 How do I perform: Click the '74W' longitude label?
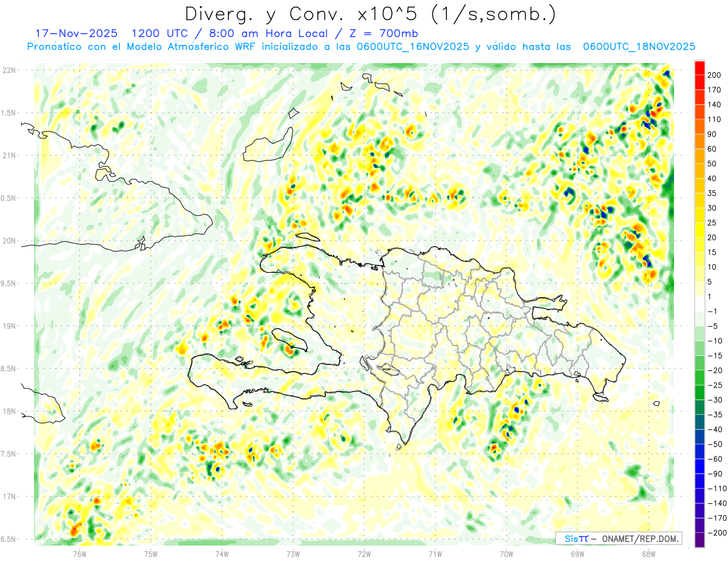[222, 553]
